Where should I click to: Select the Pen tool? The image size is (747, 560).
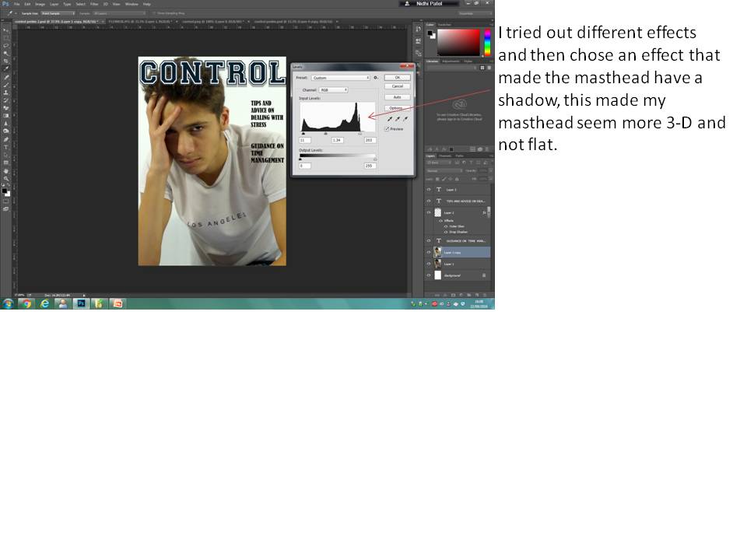[x=5, y=139]
